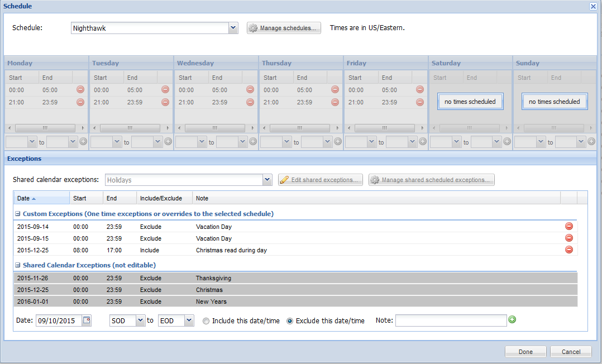Open Monday end time dropdown
This screenshot has width=602, height=364.
point(73,142)
